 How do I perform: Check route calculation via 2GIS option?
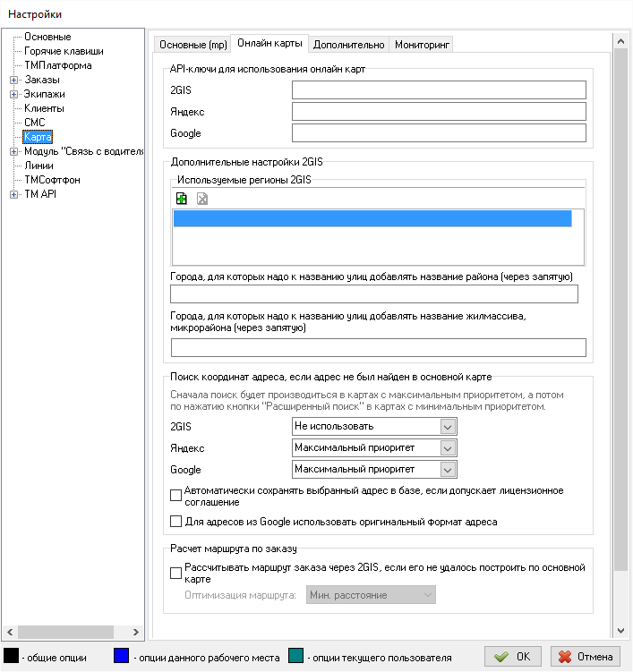pos(175,573)
